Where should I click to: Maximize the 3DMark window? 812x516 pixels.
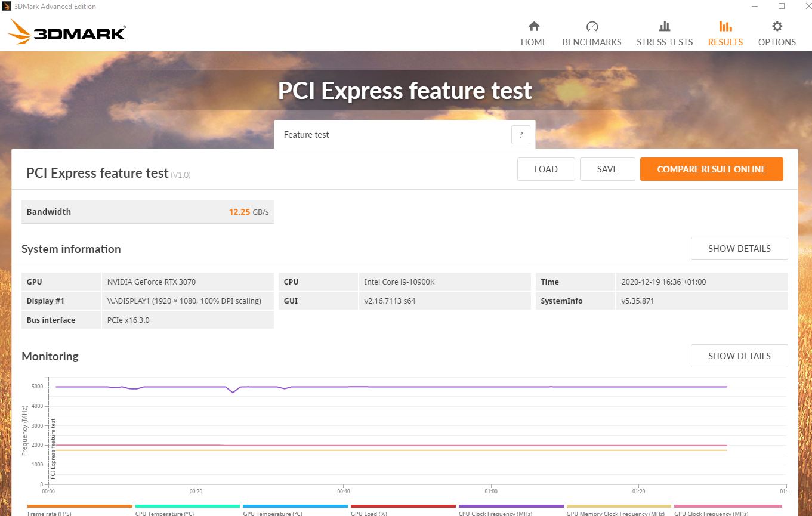781,7
